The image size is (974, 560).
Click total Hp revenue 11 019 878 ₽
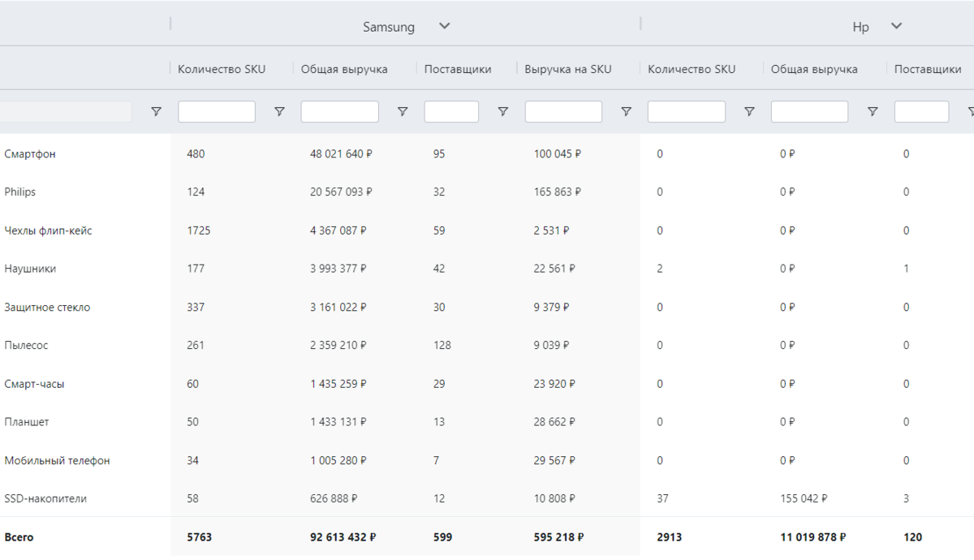tap(813, 536)
